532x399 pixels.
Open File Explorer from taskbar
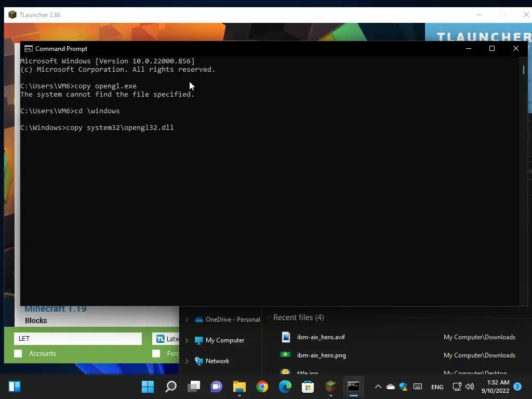(x=239, y=387)
